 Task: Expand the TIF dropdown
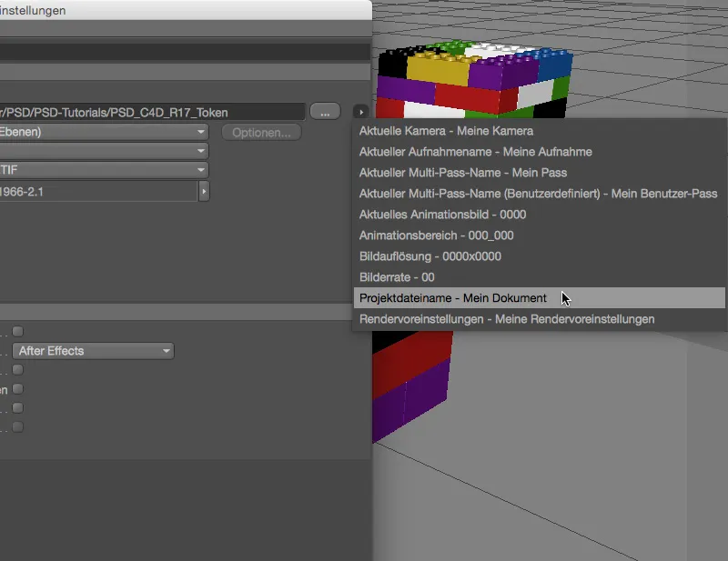104,170
